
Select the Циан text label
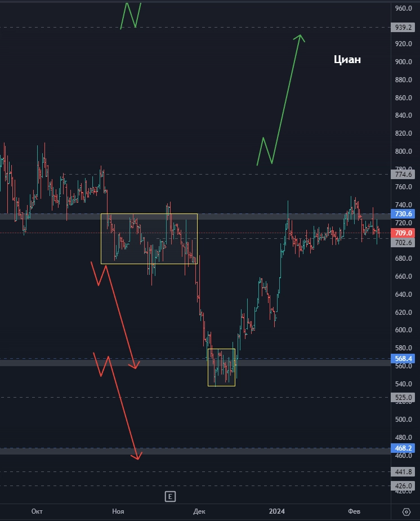pyautogui.click(x=347, y=60)
